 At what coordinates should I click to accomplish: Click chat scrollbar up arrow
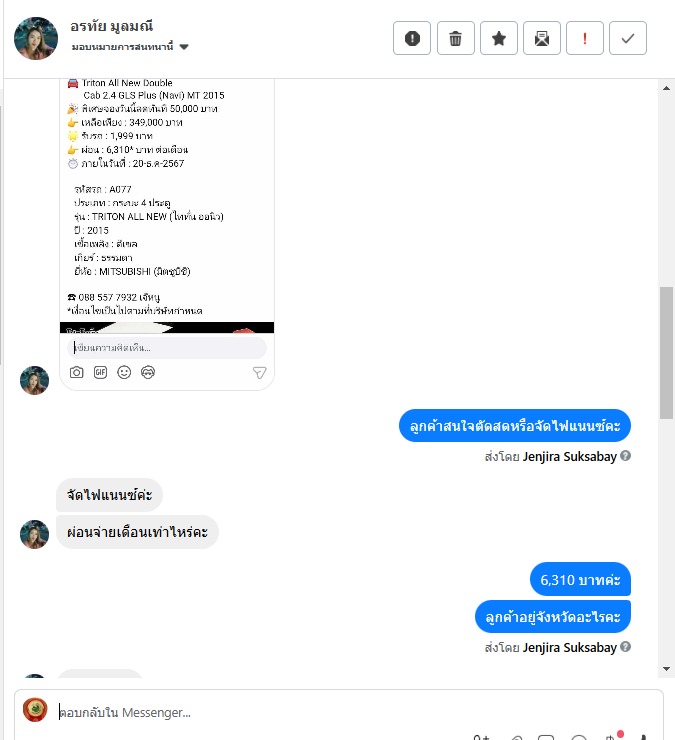667,88
